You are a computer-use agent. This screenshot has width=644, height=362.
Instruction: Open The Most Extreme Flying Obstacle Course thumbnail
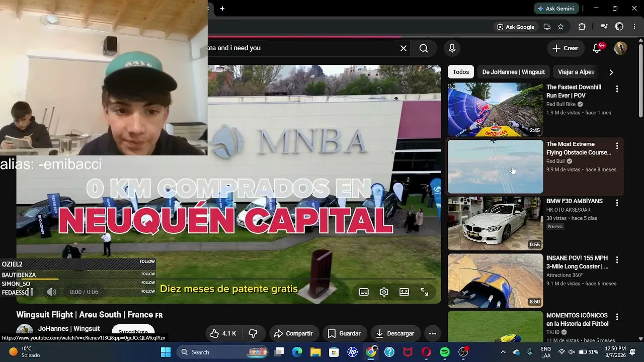(x=496, y=166)
